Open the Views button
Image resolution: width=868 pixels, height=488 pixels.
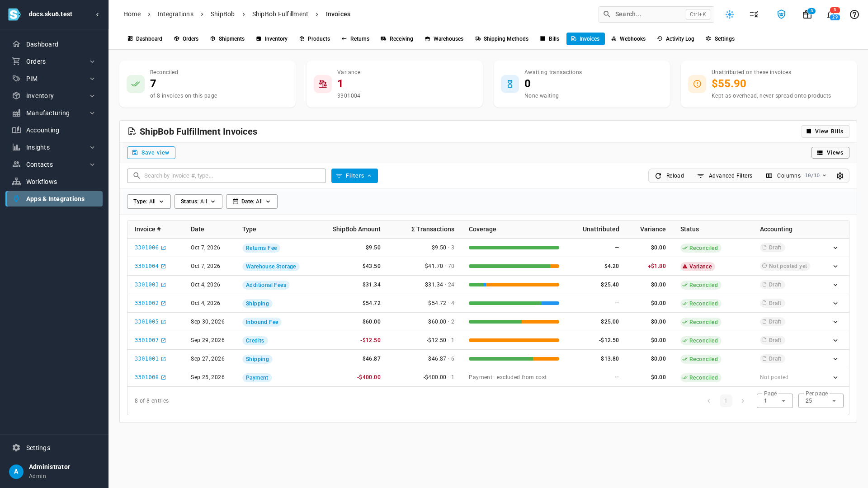[x=830, y=153]
